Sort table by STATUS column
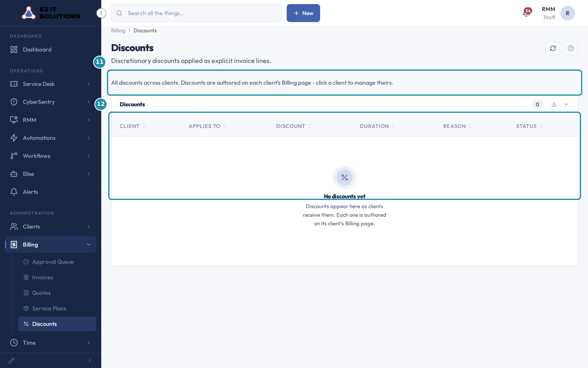The image size is (588, 368). 529,126
